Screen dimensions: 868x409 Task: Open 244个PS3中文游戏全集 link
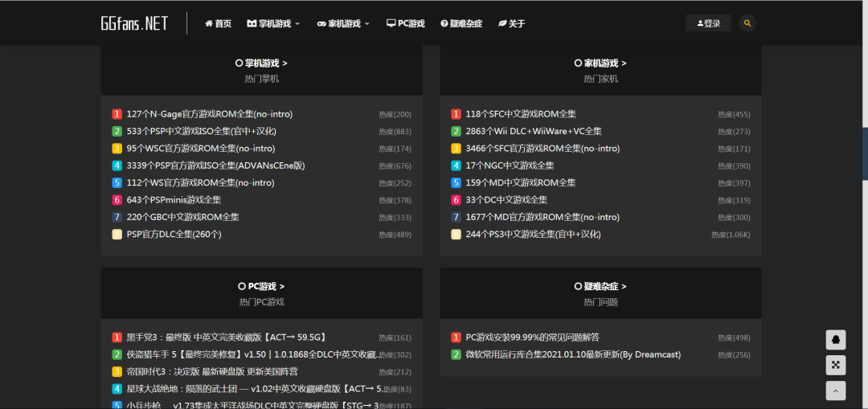[x=533, y=234]
